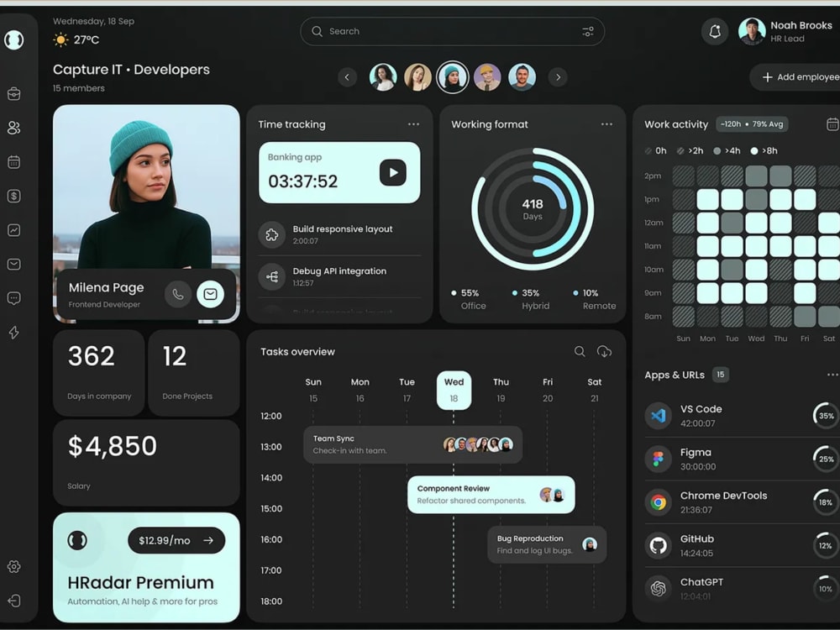The height and width of the screenshot is (630, 840).
Task: Select Fri 20 in Tasks overview
Action: click(548, 390)
